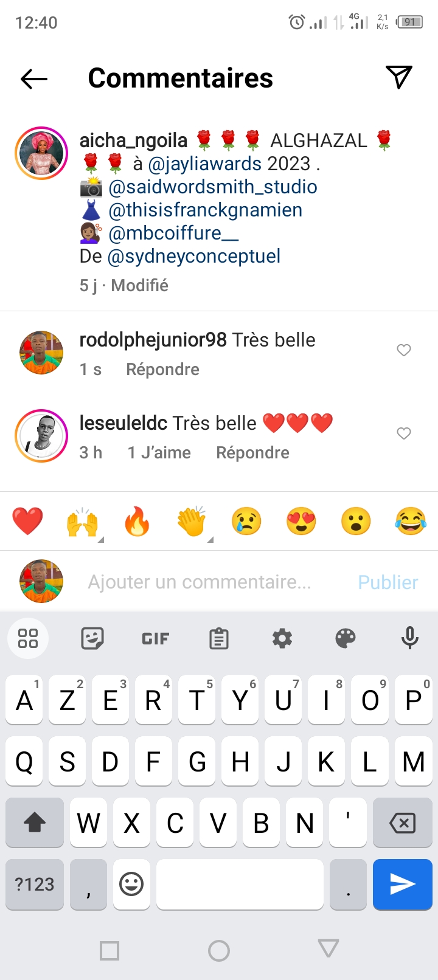Insert the heart-eyes emoji reaction
This screenshot has height=980, width=438.
[x=301, y=522]
